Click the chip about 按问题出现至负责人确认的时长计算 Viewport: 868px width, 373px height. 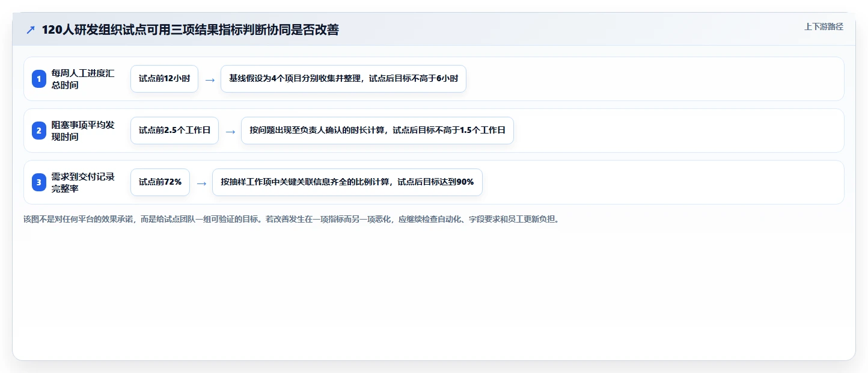point(377,131)
